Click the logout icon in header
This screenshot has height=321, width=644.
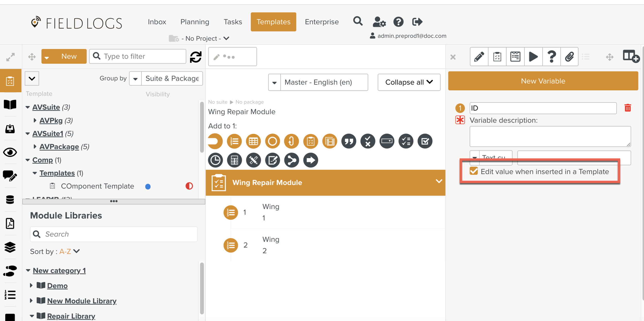(417, 22)
